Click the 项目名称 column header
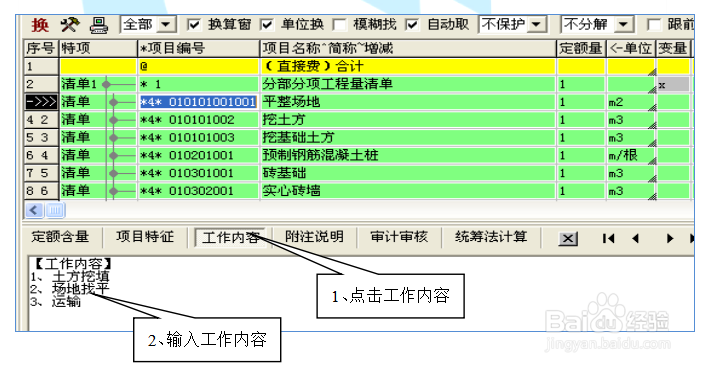Screen dimensions: 711x369 click(408, 48)
